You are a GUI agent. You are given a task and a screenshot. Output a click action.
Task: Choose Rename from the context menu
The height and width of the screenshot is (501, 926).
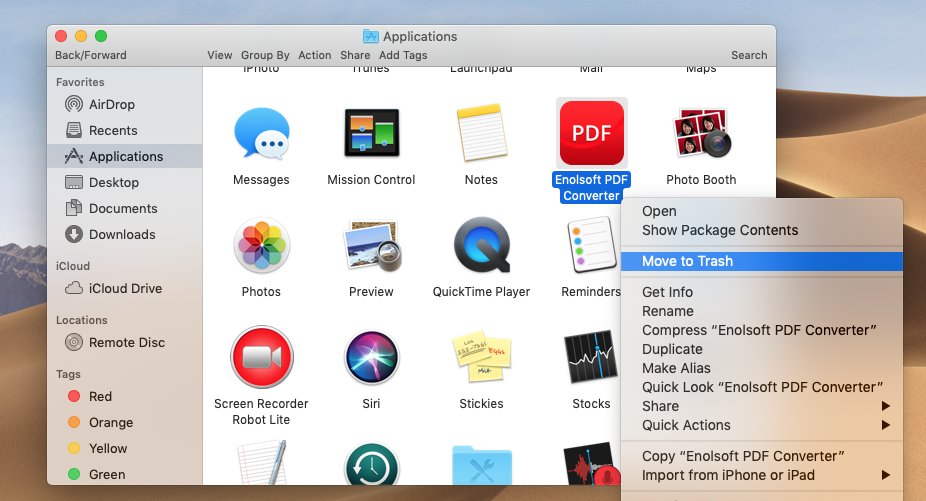[x=762, y=311]
